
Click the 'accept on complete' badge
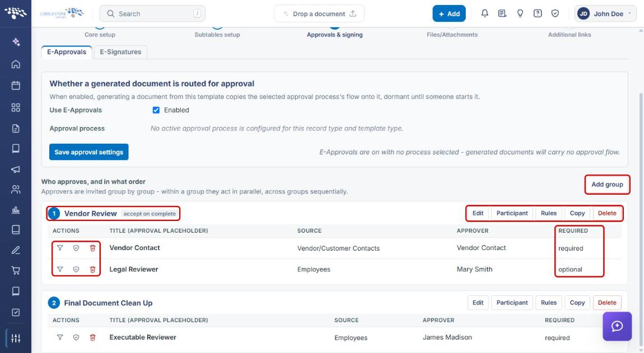click(x=150, y=214)
